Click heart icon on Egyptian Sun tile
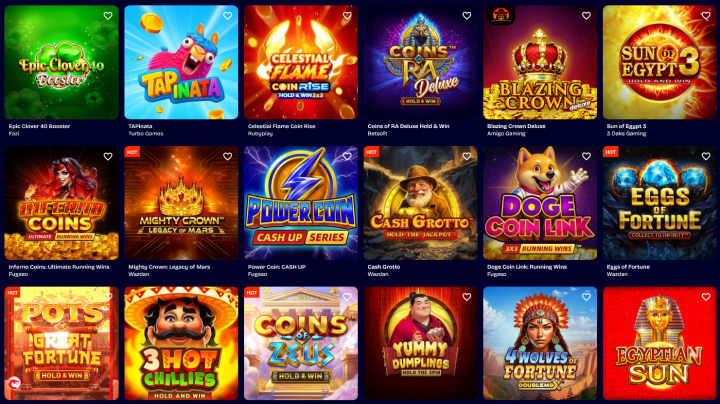This screenshot has height=404, width=720. coord(706,297)
